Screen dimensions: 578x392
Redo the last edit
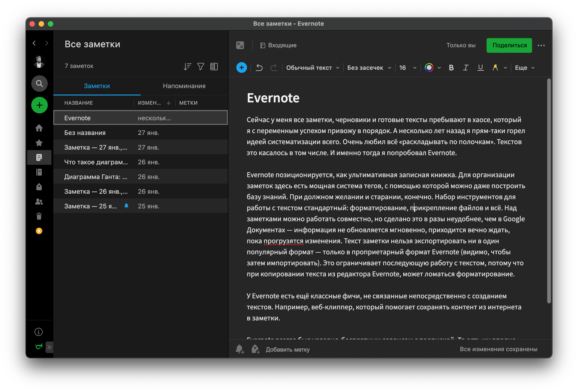pyautogui.click(x=274, y=67)
